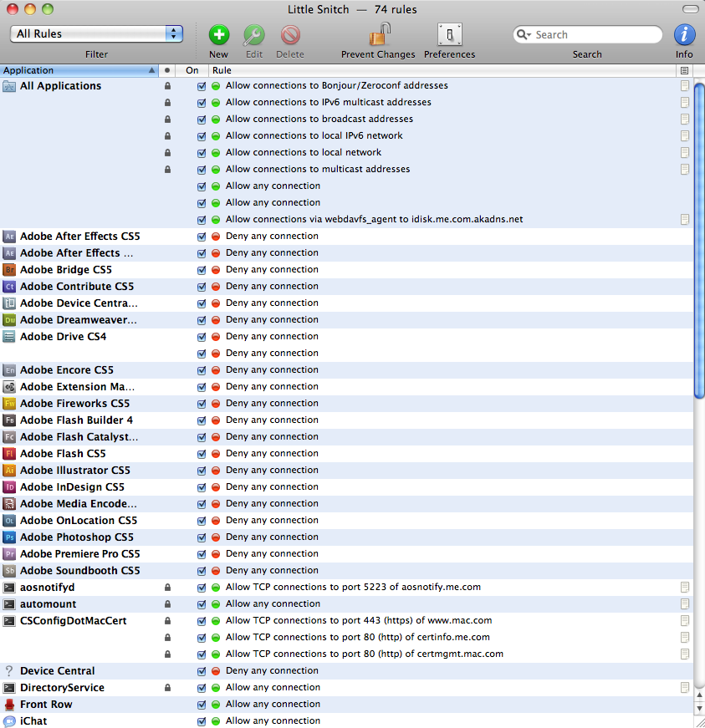Toggle the checkbox for certinfo.me.com rule
This screenshot has height=728, width=705.
pyautogui.click(x=202, y=638)
